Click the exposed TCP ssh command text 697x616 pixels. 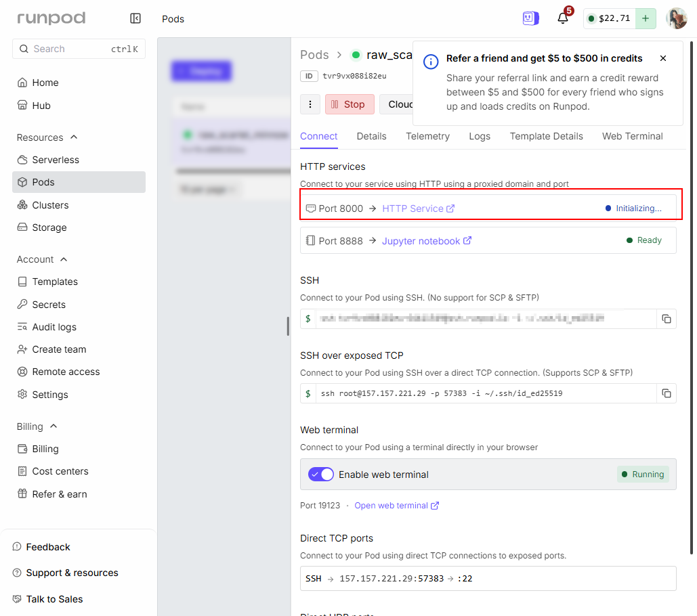tap(442, 393)
